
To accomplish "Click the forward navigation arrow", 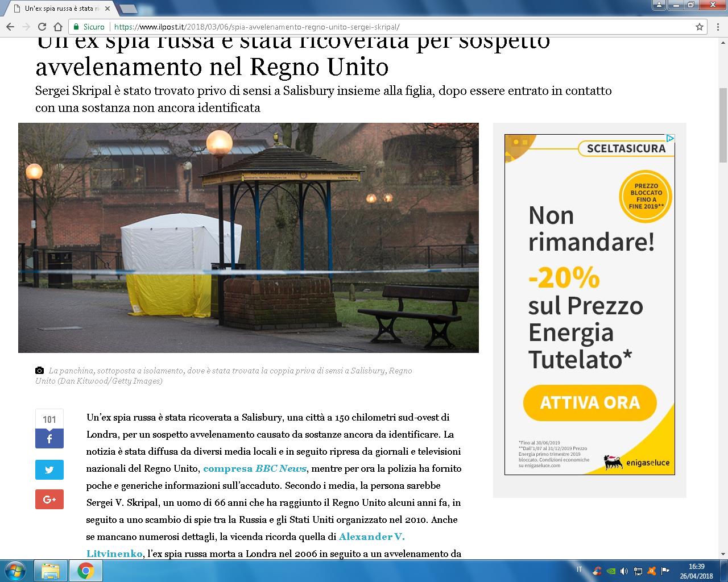I will click(x=26, y=26).
